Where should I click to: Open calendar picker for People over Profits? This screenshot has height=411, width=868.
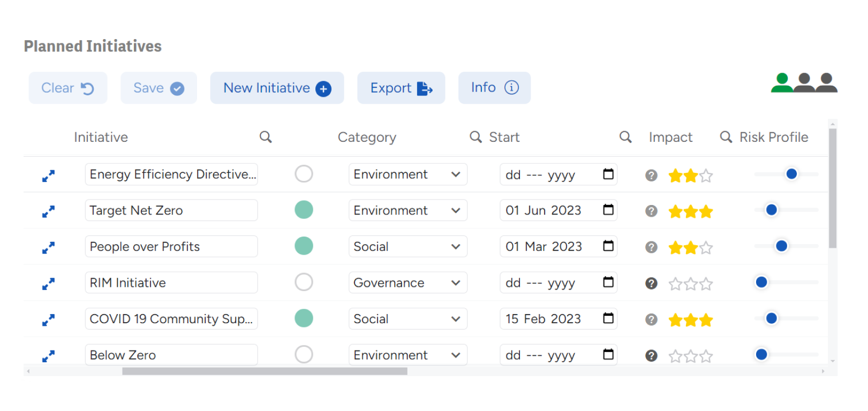(608, 246)
